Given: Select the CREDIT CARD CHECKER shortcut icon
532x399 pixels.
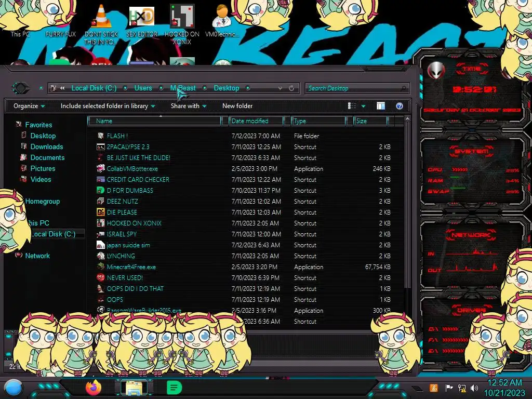Looking at the screenshot, I should 100,179.
